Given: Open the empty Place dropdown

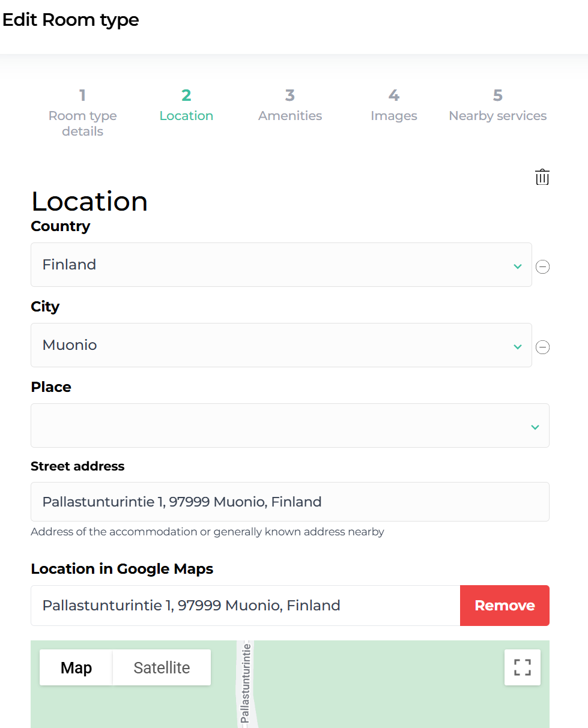Looking at the screenshot, I should (290, 426).
